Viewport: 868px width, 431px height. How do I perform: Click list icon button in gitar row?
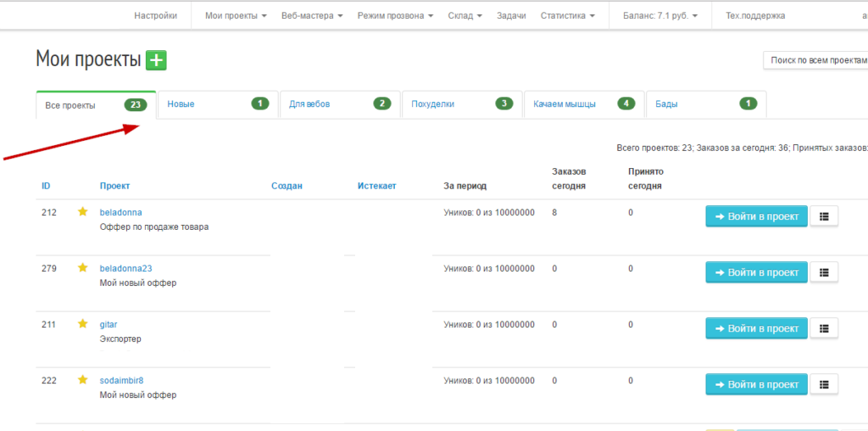coord(824,328)
